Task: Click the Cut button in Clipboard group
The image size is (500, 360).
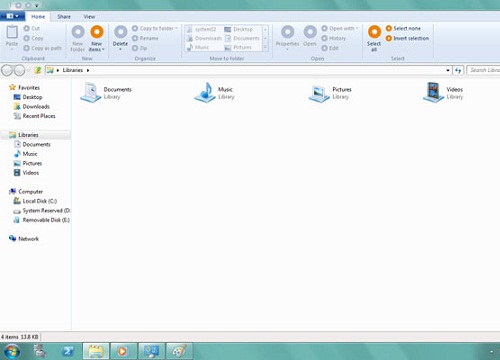Action: click(x=32, y=29)
